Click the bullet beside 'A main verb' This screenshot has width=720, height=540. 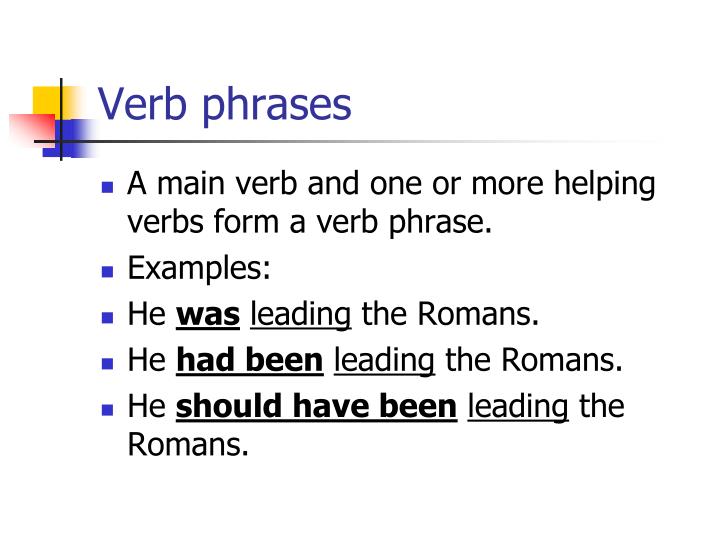[107, 187]
